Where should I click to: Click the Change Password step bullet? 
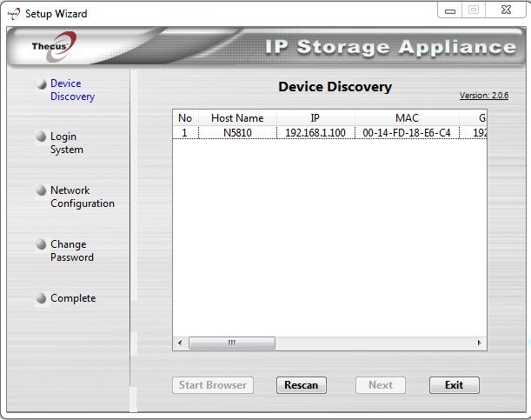[40, 245]
